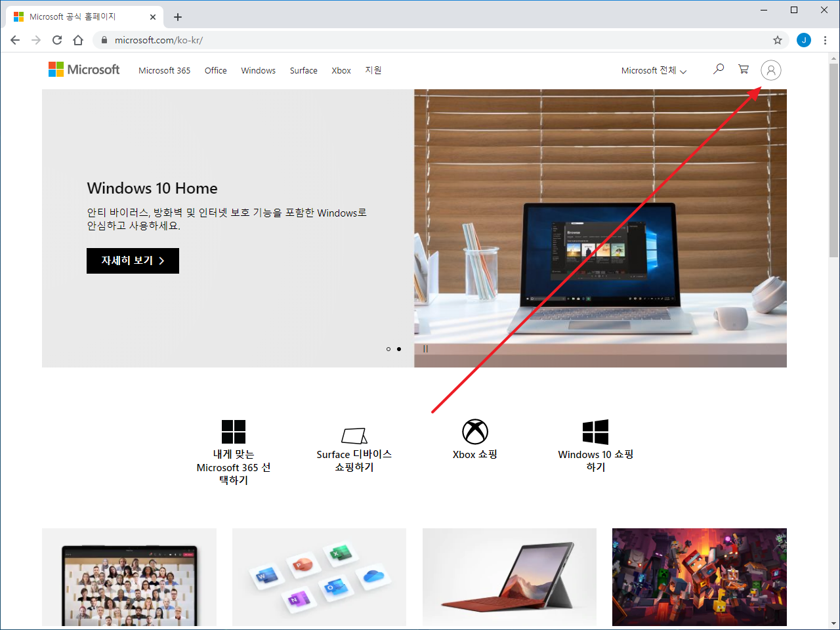Screen dimensions: 840x630
Task: Select the first carousel slide dot
Action: click(388, 349)
